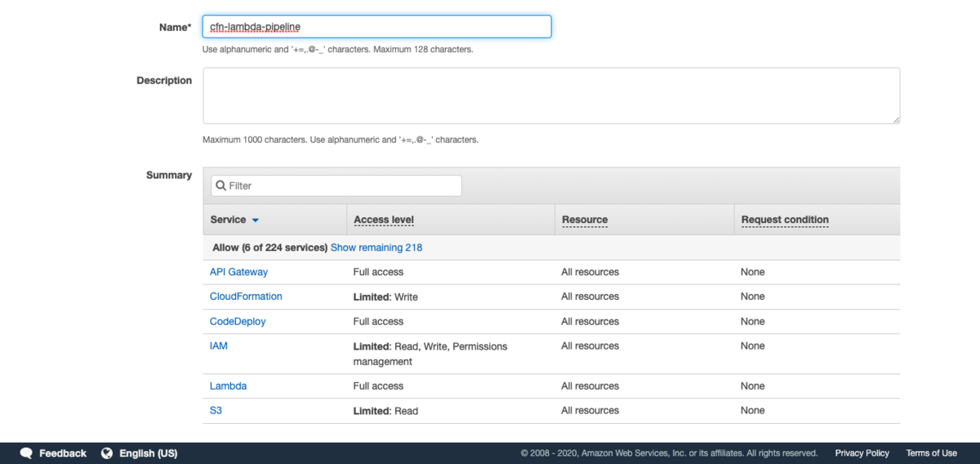Click into the Description text area
Image resolution: width=980 pixels, height=464 pixels.
point(551,96)
